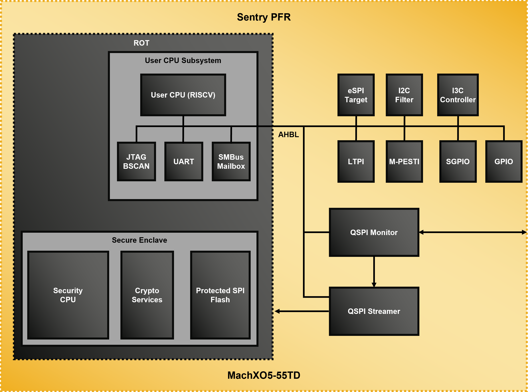Select the LTPI block

356,162
